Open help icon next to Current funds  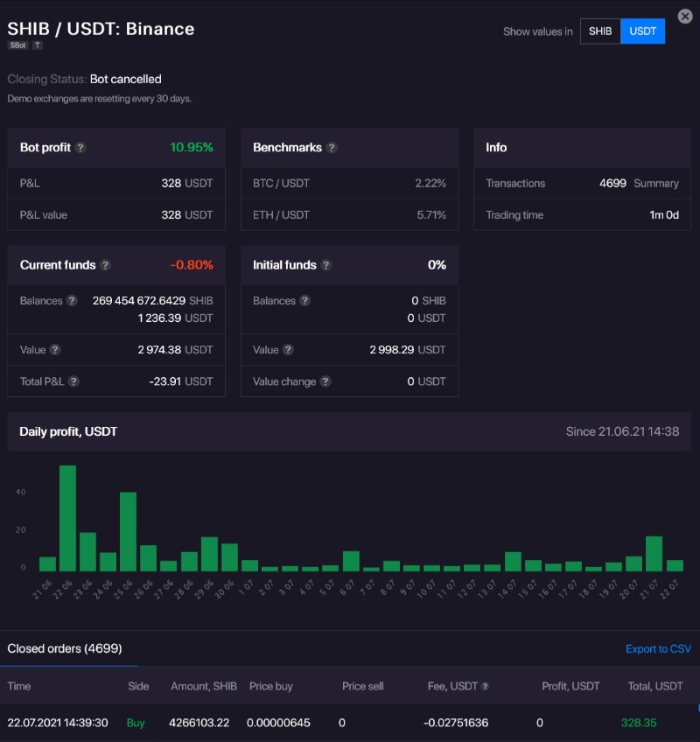coord(106,265)
